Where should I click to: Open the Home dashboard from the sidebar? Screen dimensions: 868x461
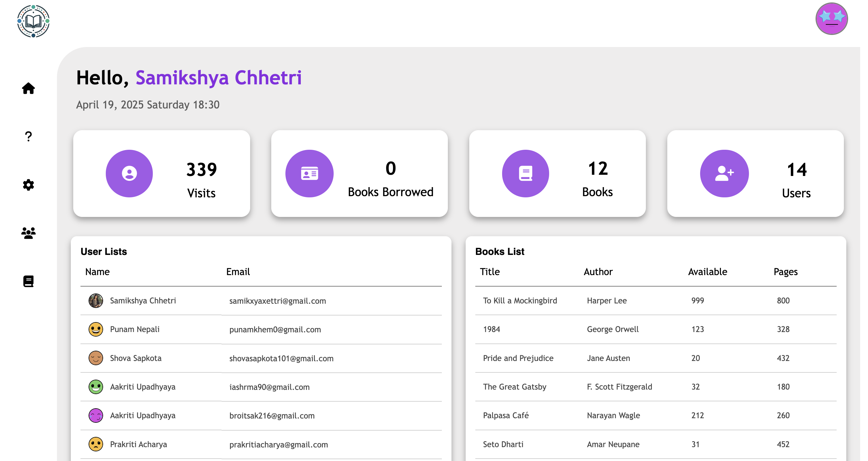28,89
